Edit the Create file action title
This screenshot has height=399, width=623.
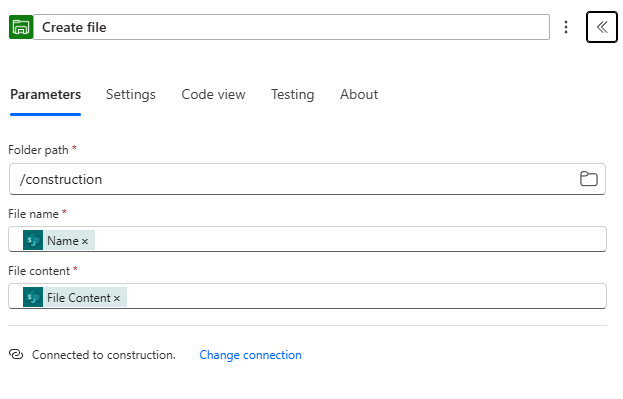[291, 27]
